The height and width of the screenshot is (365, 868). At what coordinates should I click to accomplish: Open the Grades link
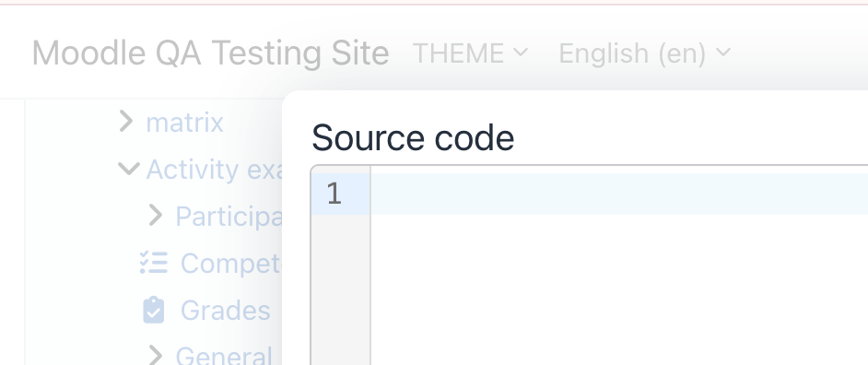click(x=226, y=311)
